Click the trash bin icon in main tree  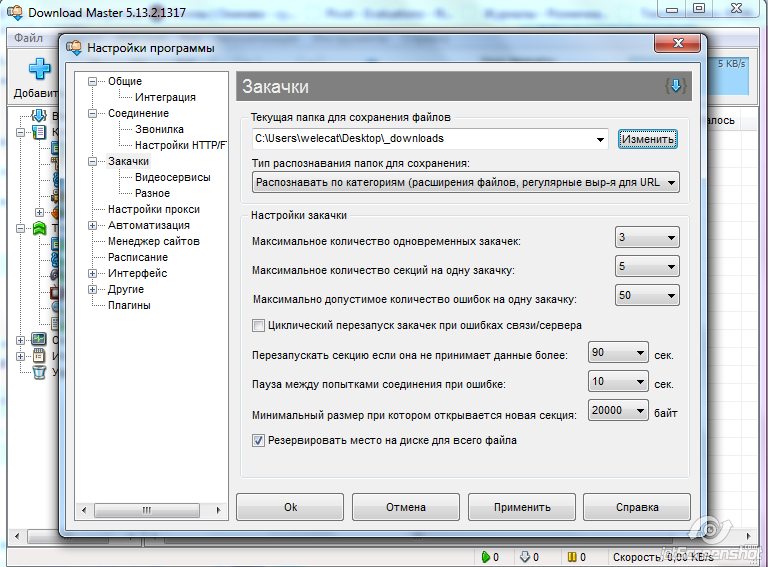pos(39,372)
